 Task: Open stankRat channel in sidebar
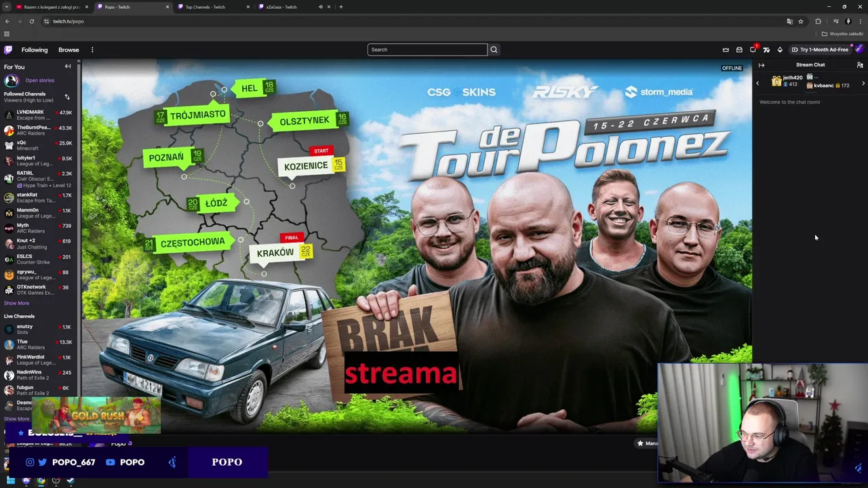(x=39, y=198)
